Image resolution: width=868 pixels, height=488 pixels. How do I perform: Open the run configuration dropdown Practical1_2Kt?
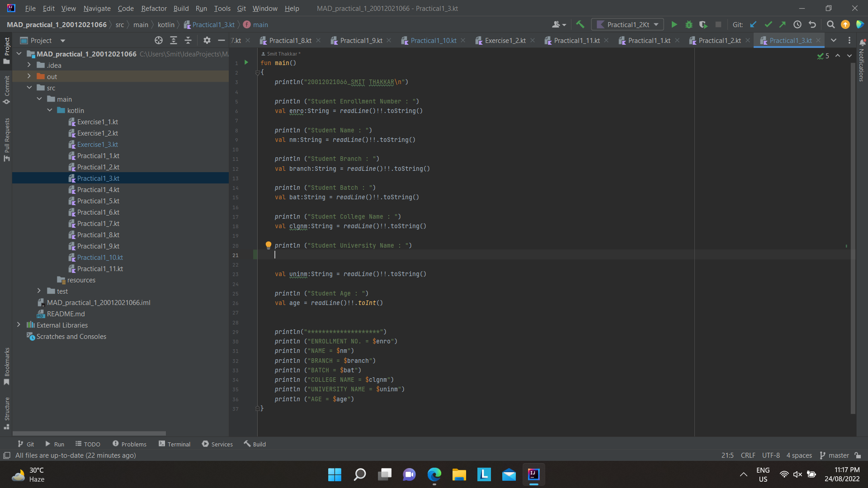[627, 24]
